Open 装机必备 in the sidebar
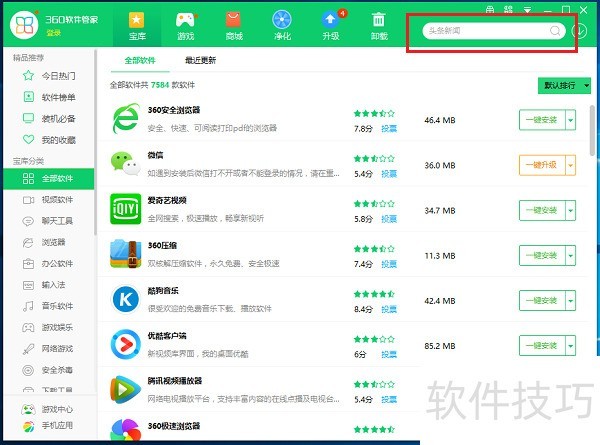 click(49, 119)
